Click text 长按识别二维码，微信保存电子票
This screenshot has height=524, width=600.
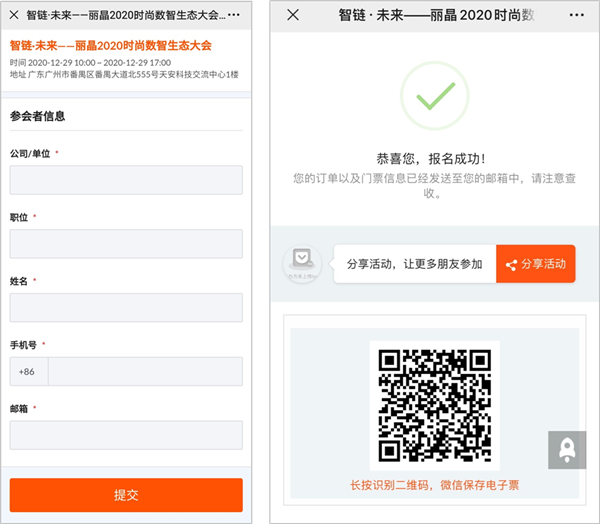[435, 485]
